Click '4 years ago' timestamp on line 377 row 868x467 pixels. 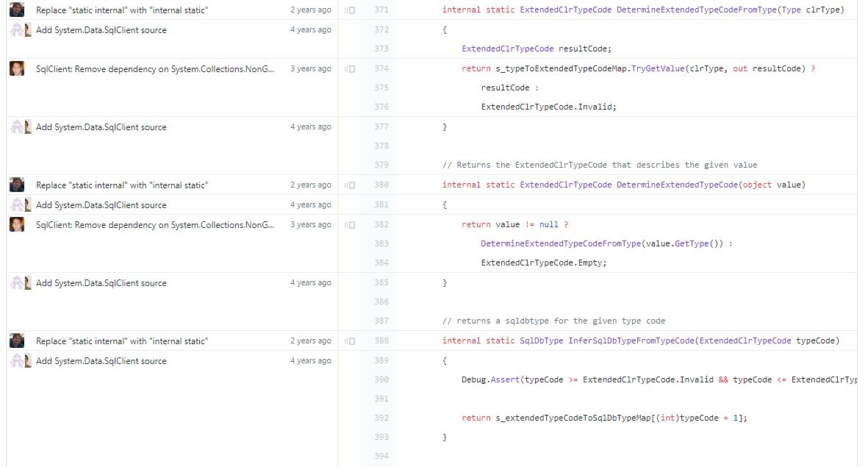(x=311, y=126)
